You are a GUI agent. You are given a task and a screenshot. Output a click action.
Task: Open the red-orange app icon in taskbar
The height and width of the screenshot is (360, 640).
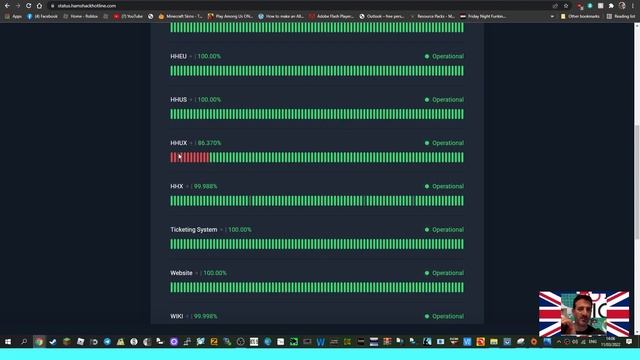pyautogui.click(x=480, y=342)
